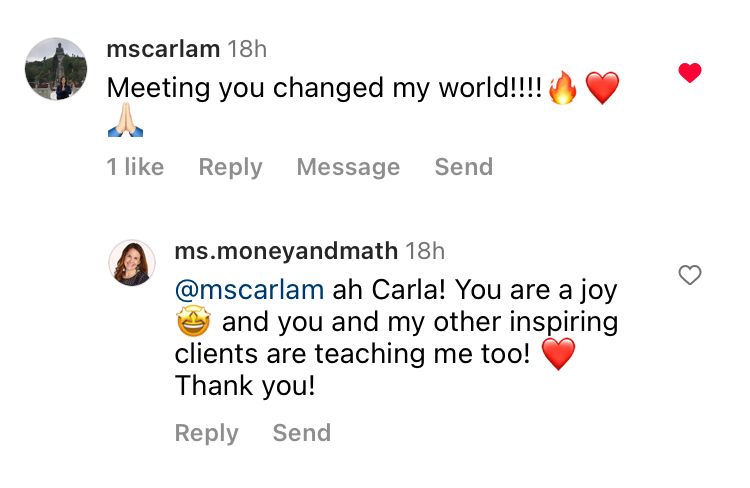The height and width of the screenshot is (488, 750).
Task: Click the praying hands emoji
Action: (x=125, y=120)
